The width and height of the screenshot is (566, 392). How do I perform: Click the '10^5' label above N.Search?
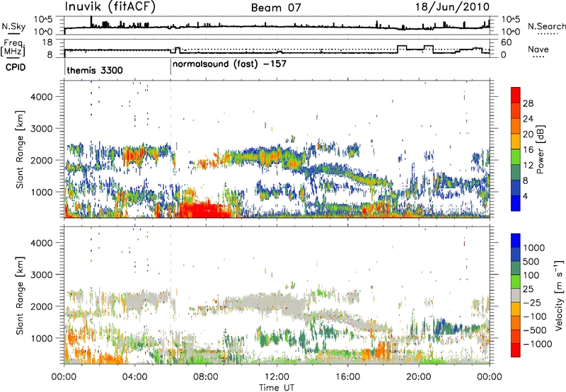point(511,19)
